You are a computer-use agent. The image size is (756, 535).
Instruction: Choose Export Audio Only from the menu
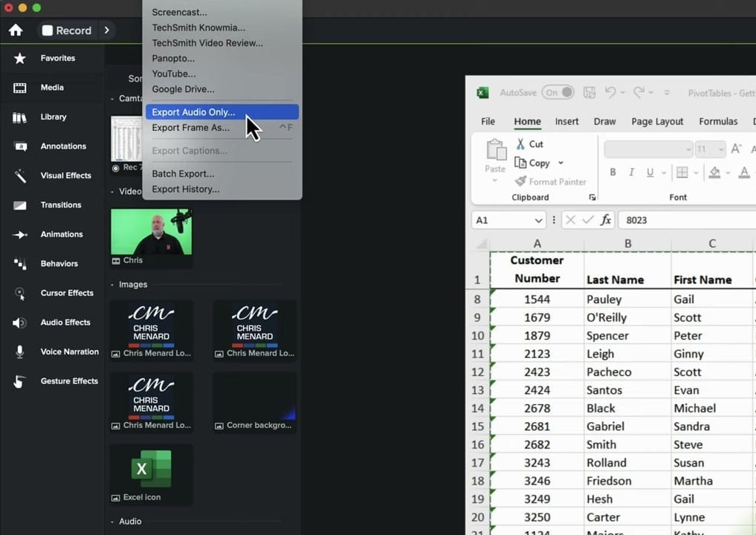click(193, 111)
